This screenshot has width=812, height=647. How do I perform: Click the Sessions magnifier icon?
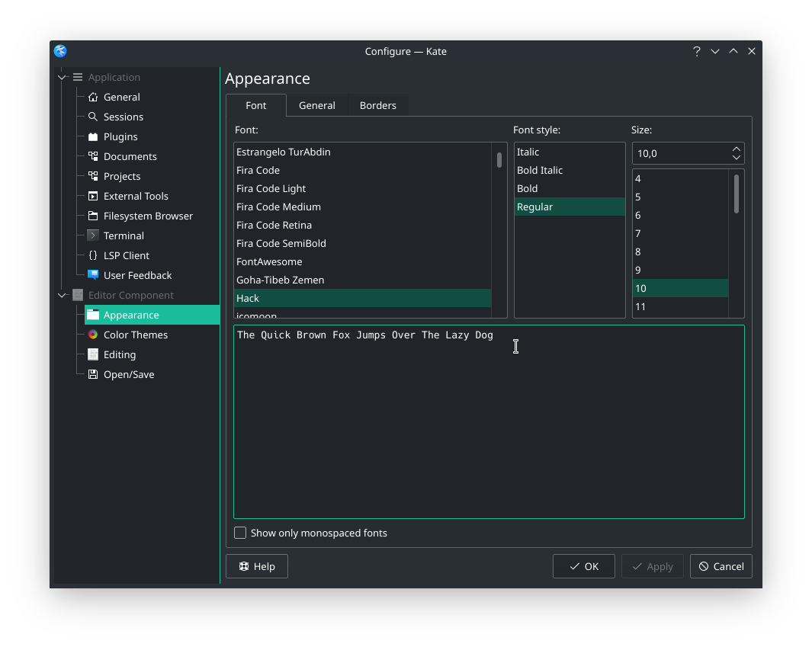click(x=93, y=117)
